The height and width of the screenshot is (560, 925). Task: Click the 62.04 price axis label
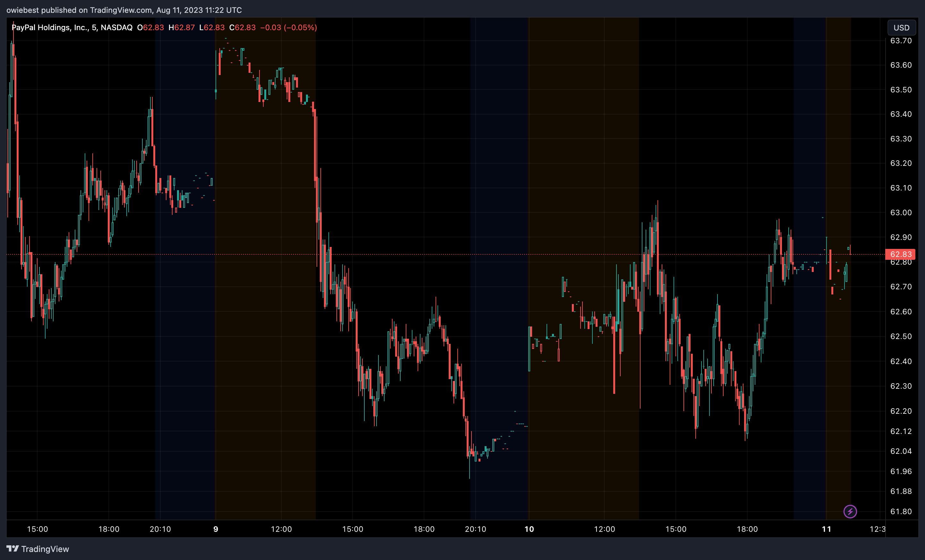pyautogui.click(x=901, y=451)
